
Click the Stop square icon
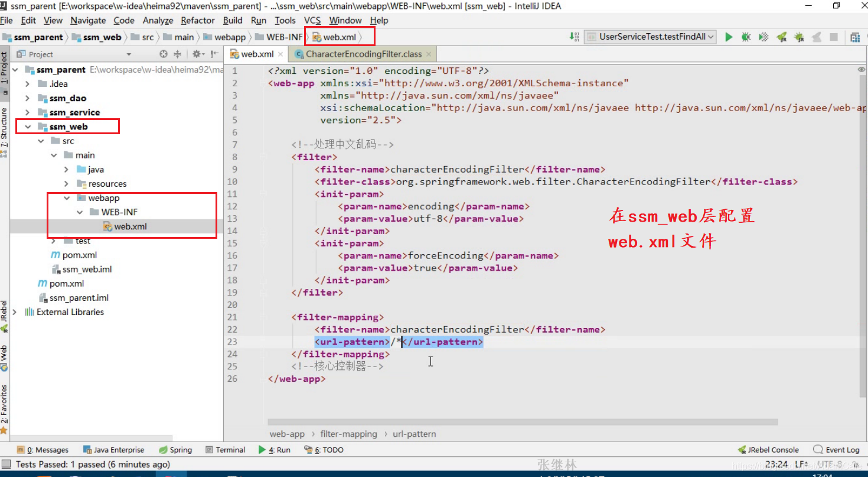[x=834, y=37]
